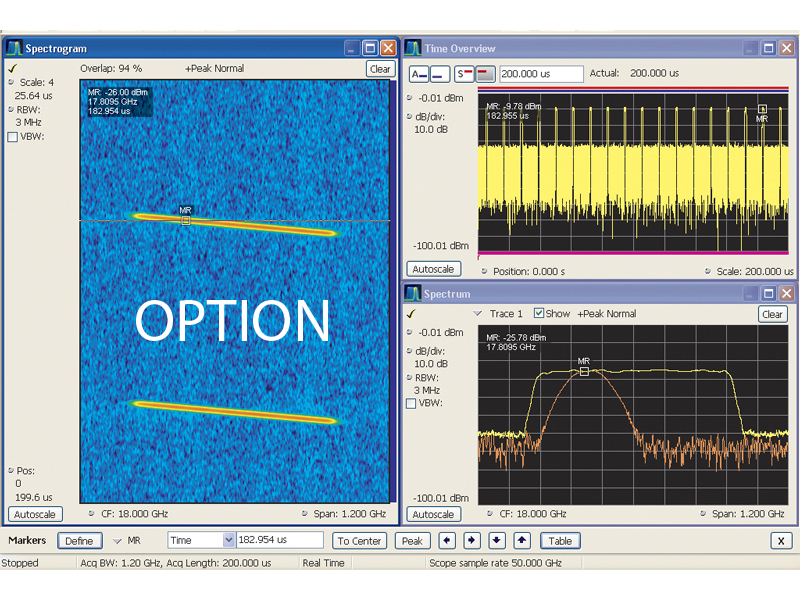Open the MR marker selector dropdown

(x=118, y=541)
